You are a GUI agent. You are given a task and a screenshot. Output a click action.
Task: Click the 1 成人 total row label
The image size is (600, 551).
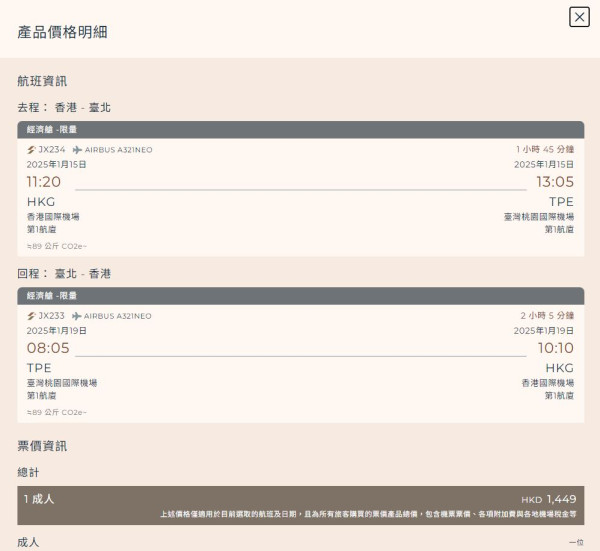39,499
